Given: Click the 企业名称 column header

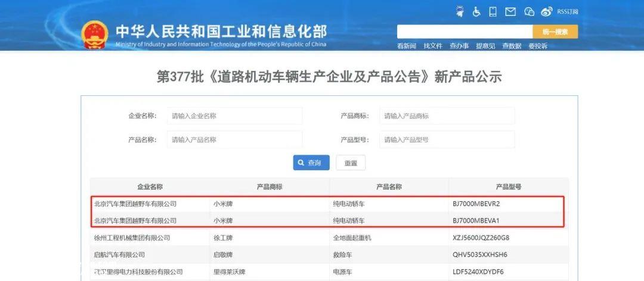Looking at the screenshot, I should [150, 187].
